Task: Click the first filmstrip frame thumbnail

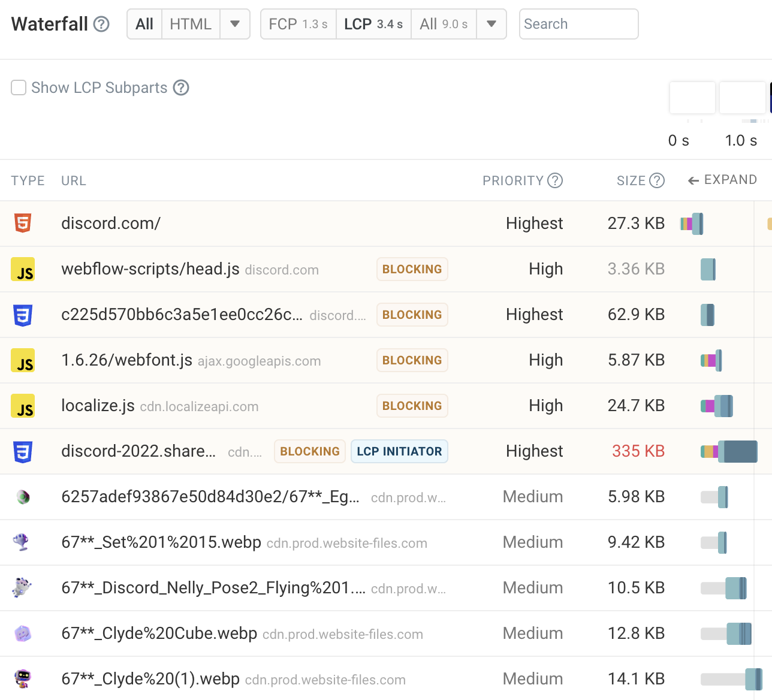Action: [x=692, y=98]
